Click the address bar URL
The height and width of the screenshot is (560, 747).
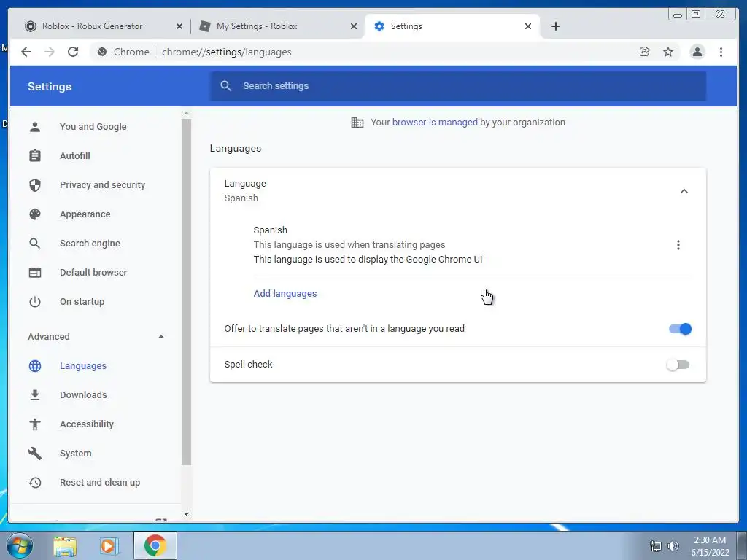(x=226, y=52)
